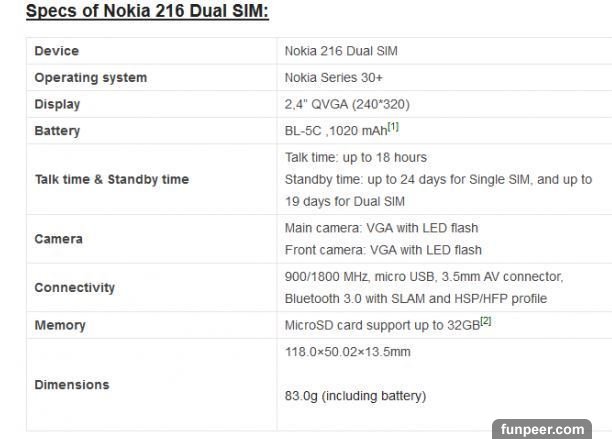Click the Memory row label
612x439 pixels.
coord(60,325)
